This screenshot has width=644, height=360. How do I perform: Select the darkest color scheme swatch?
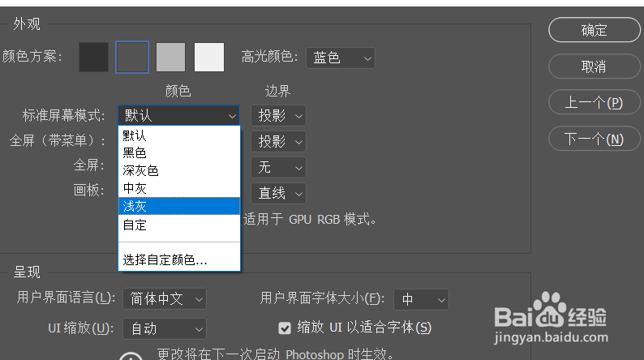[93, 57]
